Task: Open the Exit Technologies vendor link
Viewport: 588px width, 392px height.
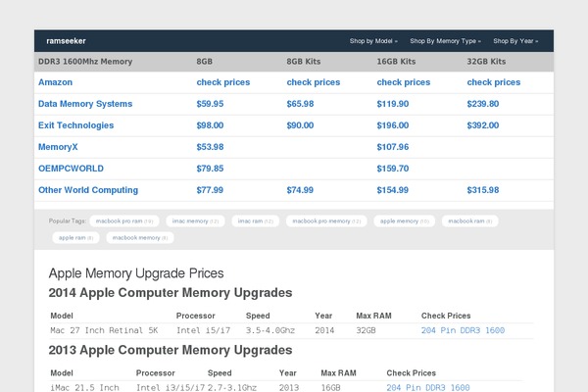Action: [x=75, y=125]
